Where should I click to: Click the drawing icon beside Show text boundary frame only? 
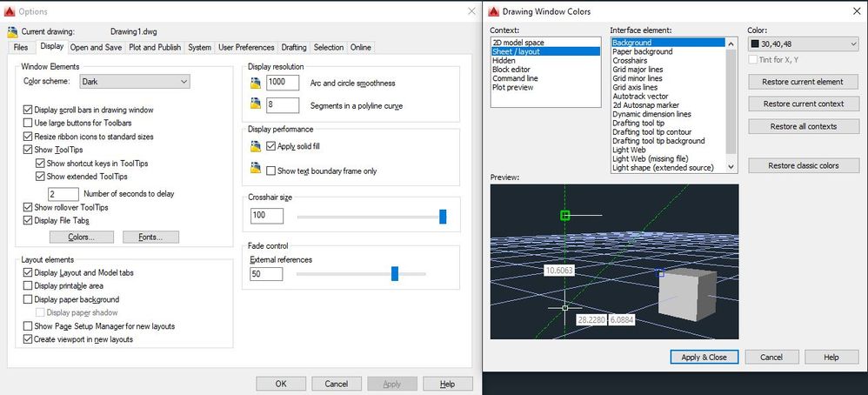tap(255, 167)
